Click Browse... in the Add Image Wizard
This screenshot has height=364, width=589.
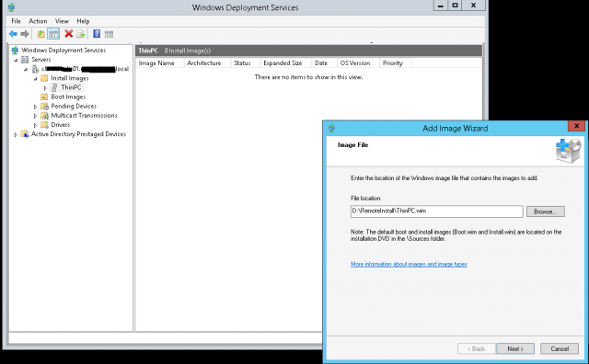pyautogui.click(x=546, y=211)
